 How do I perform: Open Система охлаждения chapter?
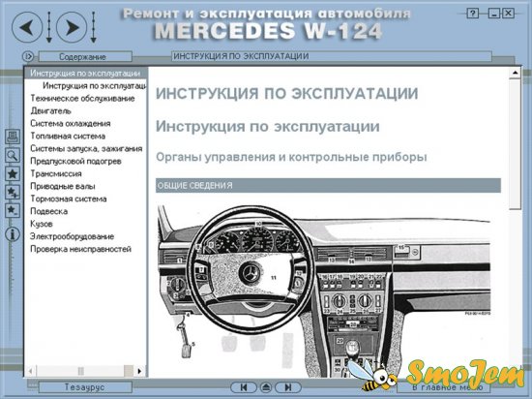pos(71,124)
